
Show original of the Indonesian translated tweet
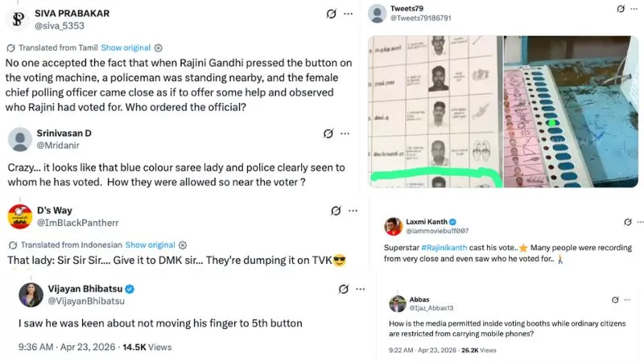(150, 245)
